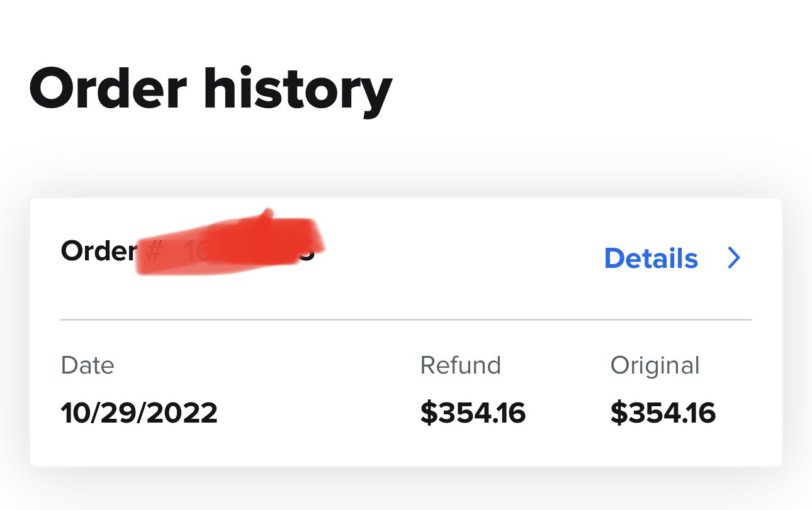Click the Original column label
Screen dimensions: 812x510
[655, 366]
